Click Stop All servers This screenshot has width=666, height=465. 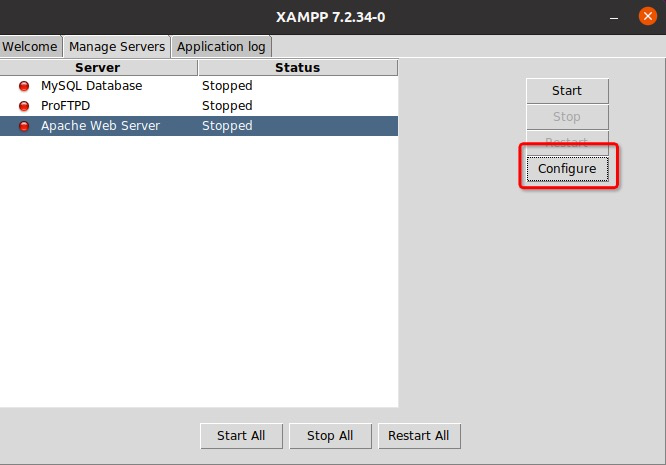[330, 436]
